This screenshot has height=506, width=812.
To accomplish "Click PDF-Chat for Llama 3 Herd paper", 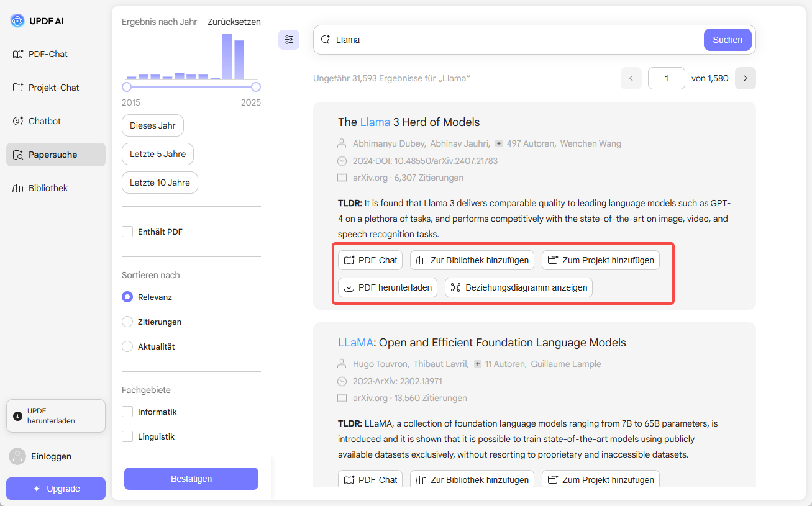I will 370,260.
